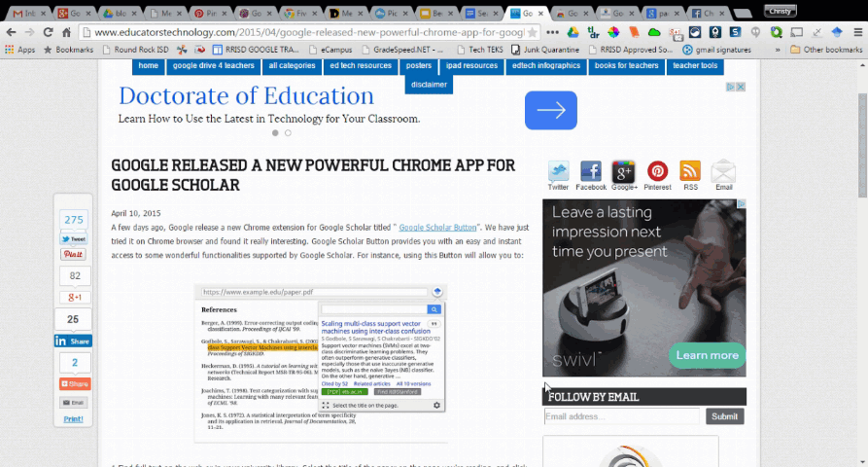This screenshot has height=467, width=868.
Task: Open the Bookmarks starred folder in bookmarks bar
Action: click(x=69, y=50)
